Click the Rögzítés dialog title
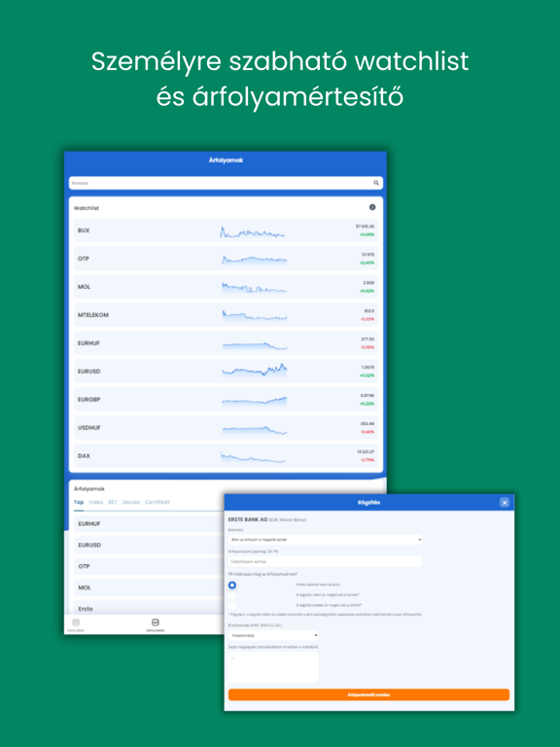Image resolution: width=560 pixels, height=747 pixels. (368, 503)
